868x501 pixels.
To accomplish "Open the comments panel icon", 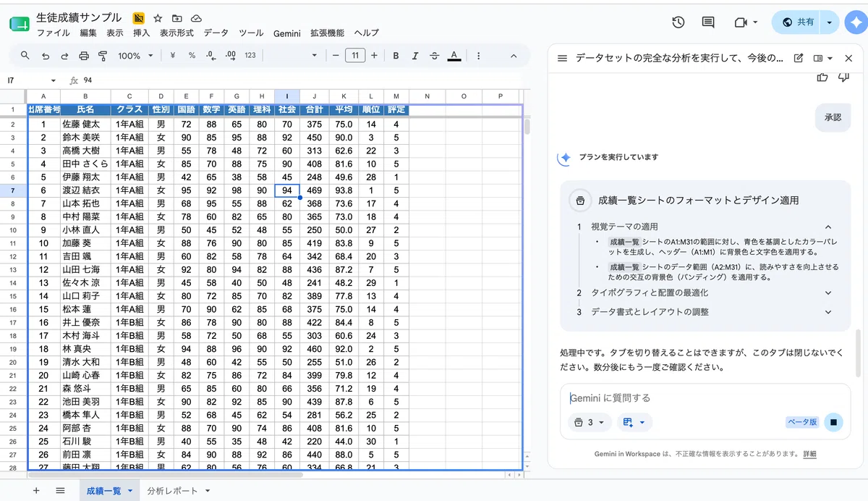I will 708,22.
